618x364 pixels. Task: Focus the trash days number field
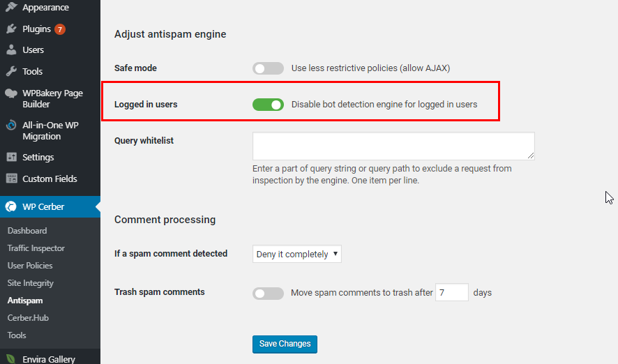[x=451, y=292]
